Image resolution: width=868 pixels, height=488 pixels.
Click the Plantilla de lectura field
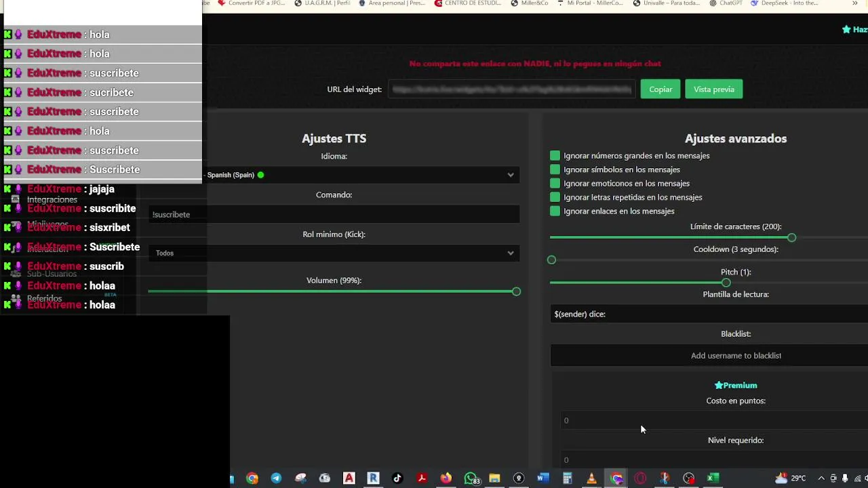tap(709, 314)
